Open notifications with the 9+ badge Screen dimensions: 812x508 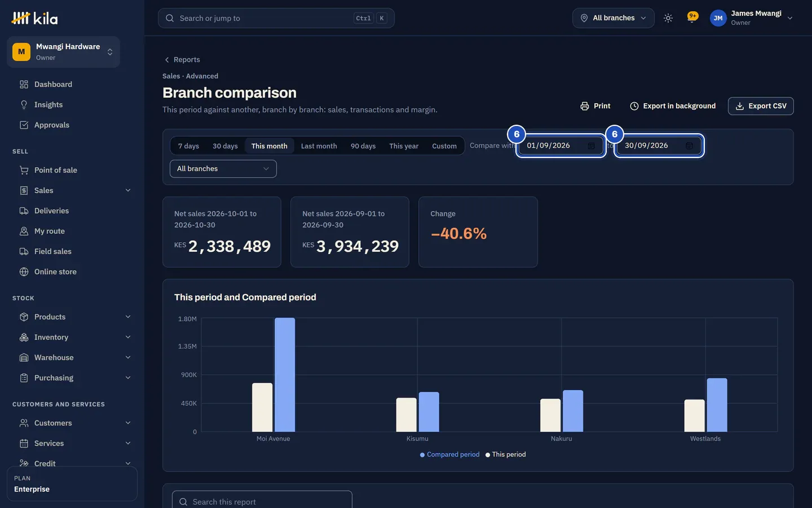click(692, 17)
